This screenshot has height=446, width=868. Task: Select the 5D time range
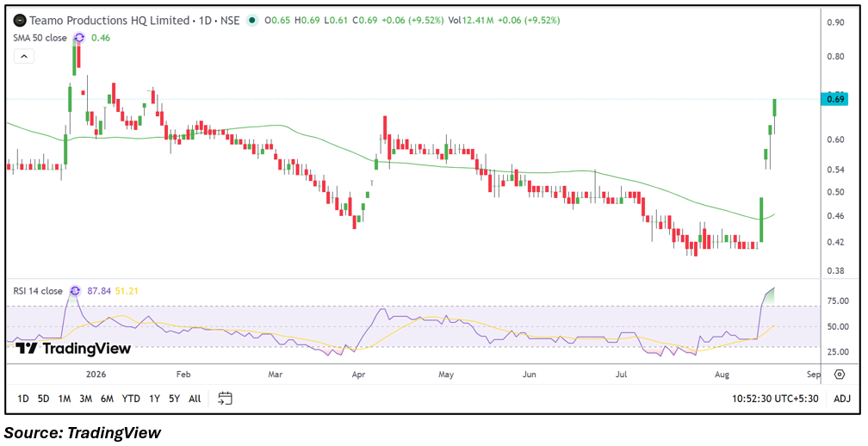click(x=43, y=399)
